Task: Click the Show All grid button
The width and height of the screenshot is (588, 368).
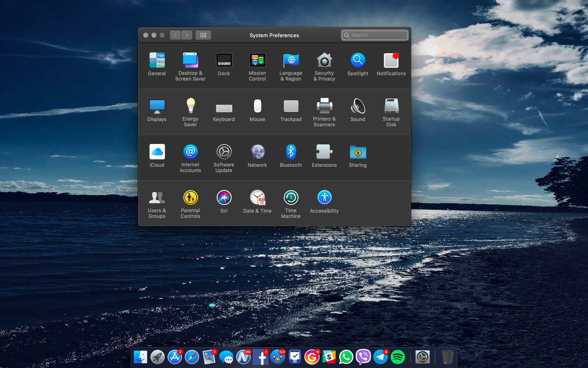Action: coord(203,35)
